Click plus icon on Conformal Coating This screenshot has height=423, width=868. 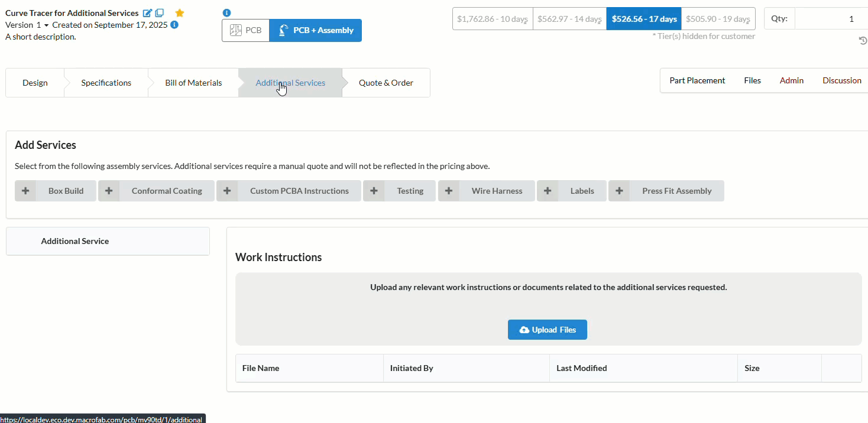click(x=109, y=191)
